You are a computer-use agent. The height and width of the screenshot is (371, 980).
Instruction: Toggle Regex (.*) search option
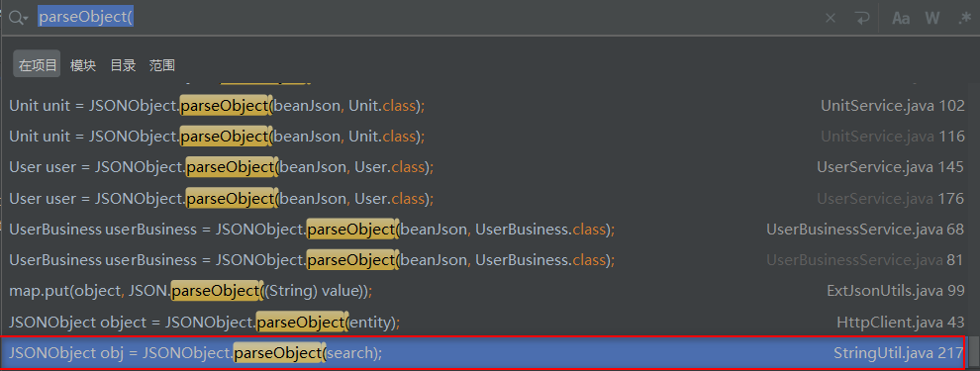point(964,18)
